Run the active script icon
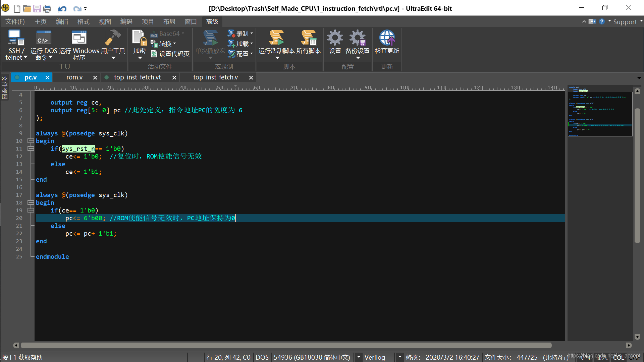The height and width of the screenshot is (362, 644). pyautogui.click(x=276, y=38)
